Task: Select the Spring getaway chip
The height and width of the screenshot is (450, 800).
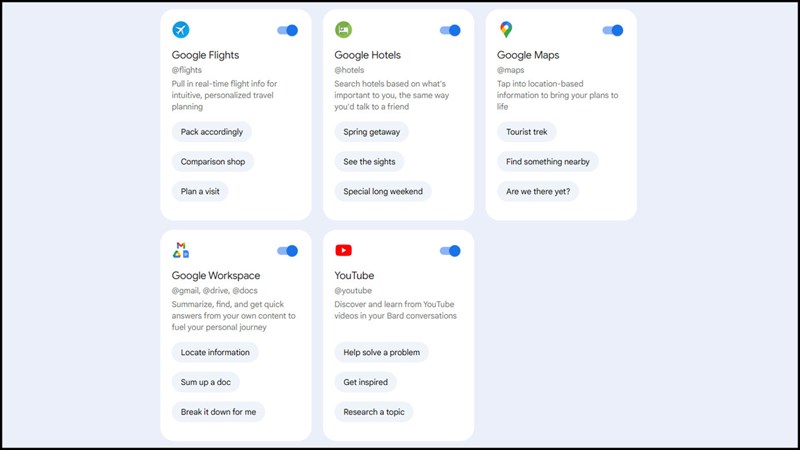Action: tap(371, 132)
